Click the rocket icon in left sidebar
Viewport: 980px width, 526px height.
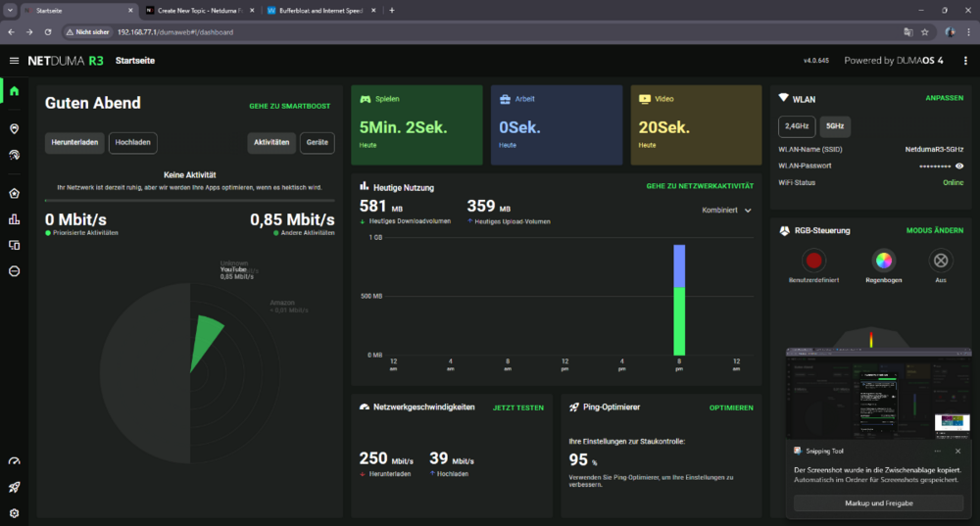coord(14,487)
